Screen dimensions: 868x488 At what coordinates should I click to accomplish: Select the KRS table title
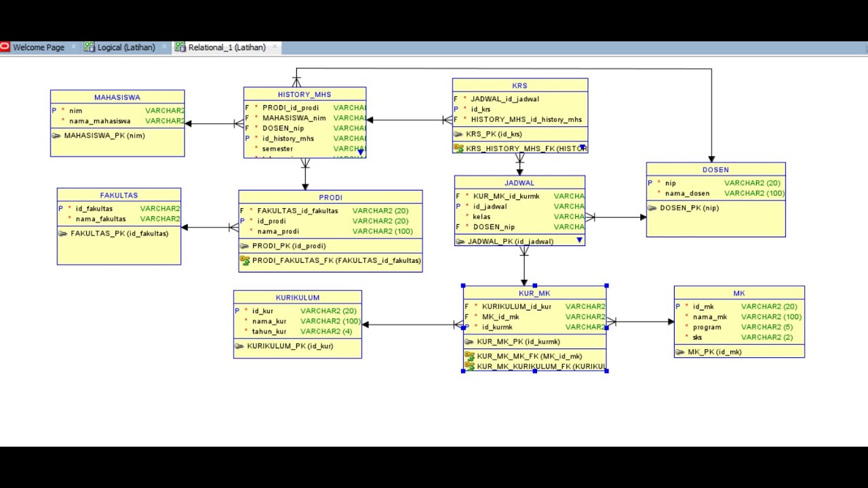click(519, 86)
